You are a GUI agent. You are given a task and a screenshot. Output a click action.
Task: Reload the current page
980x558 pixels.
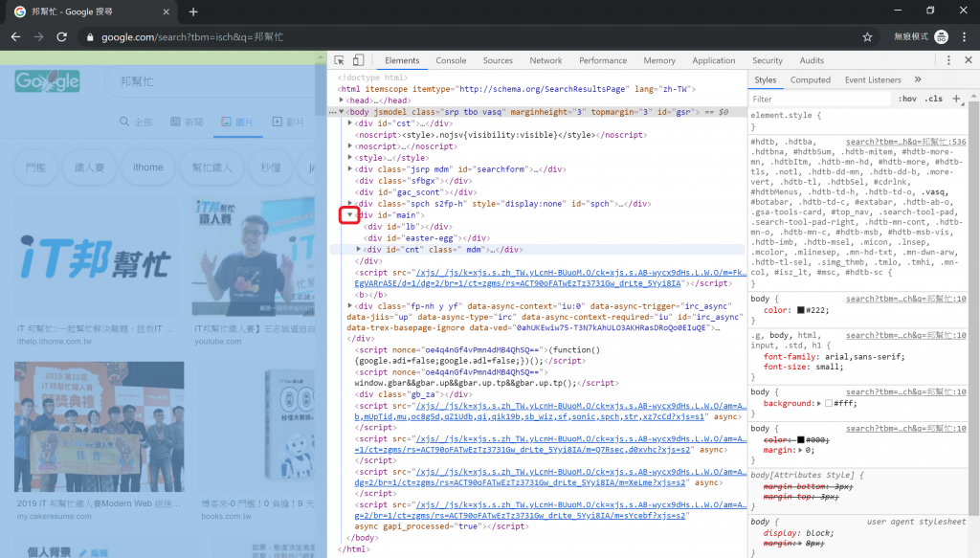click(x=61, y=37)
